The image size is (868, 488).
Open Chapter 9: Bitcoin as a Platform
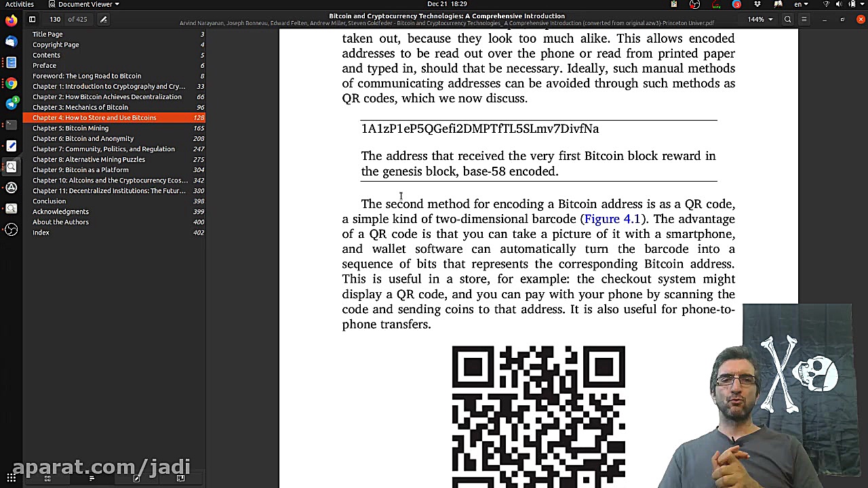pyautogui.click(x=114, y=170)
